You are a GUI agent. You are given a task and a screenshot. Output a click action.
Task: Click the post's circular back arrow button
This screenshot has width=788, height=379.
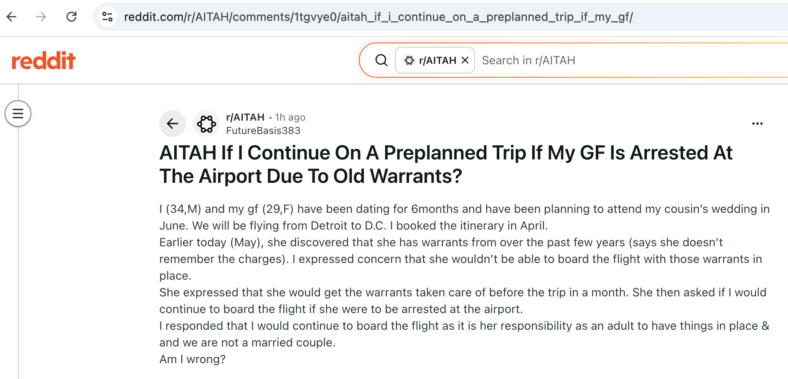tap(172, 124)
